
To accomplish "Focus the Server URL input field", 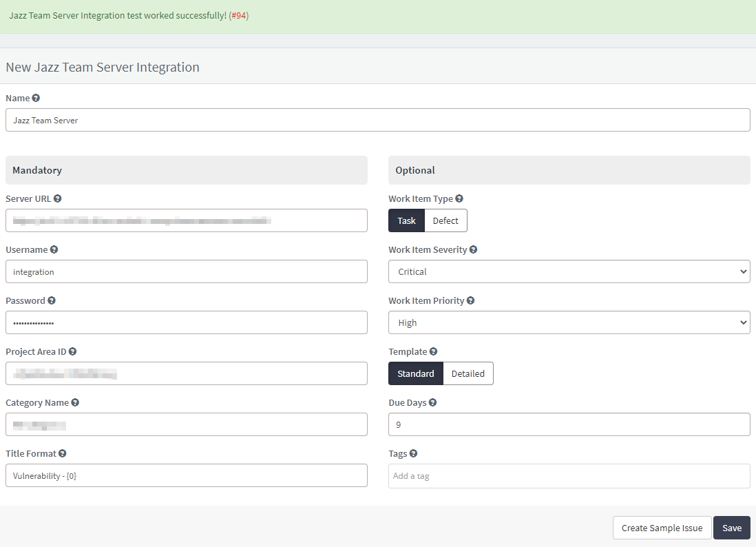I will point(186,220).
